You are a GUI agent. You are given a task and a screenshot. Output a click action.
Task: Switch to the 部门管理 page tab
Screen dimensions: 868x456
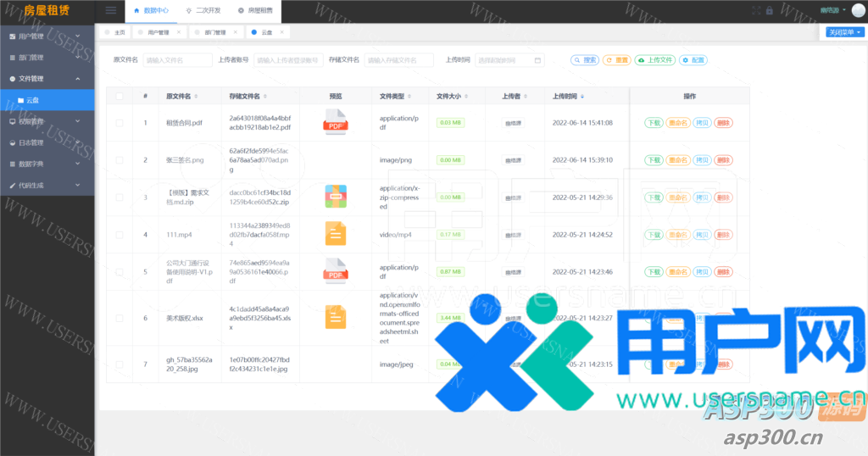(x=214, y=32)
